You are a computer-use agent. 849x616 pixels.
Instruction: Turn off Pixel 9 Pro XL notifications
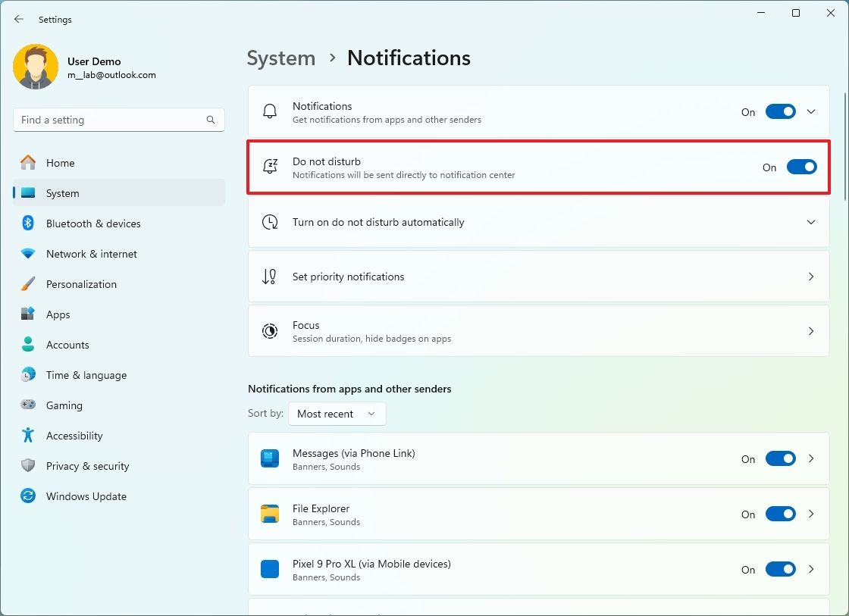(780, 569)
